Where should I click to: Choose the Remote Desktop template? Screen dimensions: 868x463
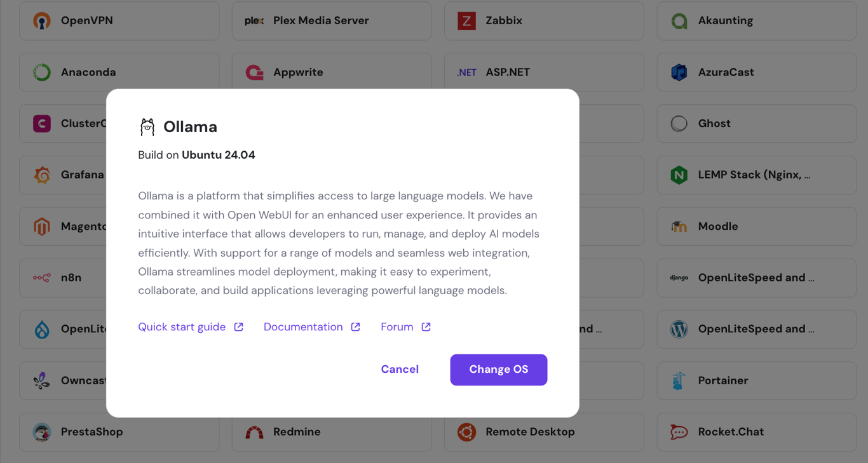[x=544, y=432]
